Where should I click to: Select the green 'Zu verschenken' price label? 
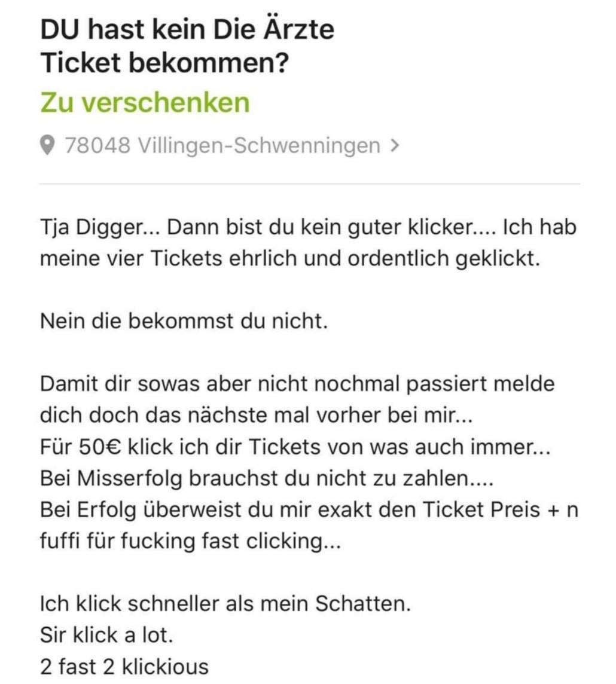pos(145,102)
